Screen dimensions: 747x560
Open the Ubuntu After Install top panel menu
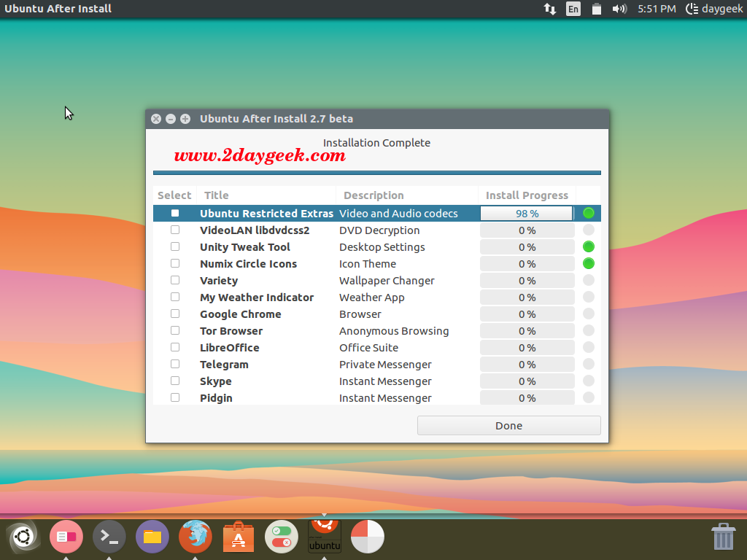click(x=58, y=9)
